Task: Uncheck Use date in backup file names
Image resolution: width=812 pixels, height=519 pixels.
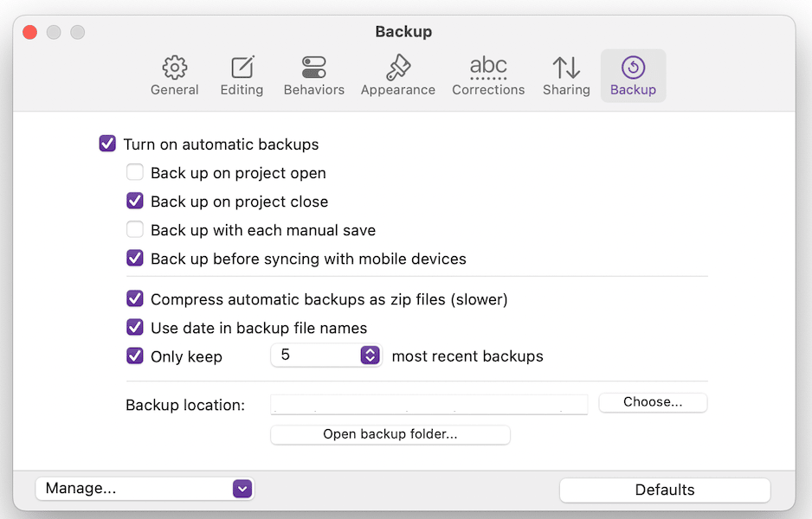Action: tap(135, 326)
